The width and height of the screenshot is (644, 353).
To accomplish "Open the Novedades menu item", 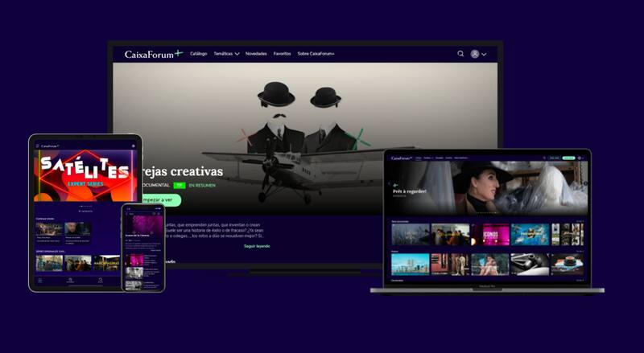I will [x=256, y=54].
